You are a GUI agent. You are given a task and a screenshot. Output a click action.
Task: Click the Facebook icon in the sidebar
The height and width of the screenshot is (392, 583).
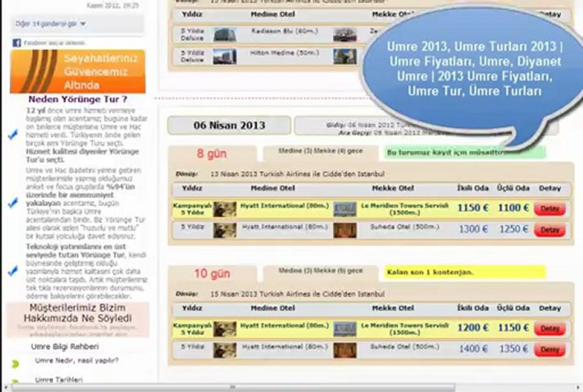16,43
